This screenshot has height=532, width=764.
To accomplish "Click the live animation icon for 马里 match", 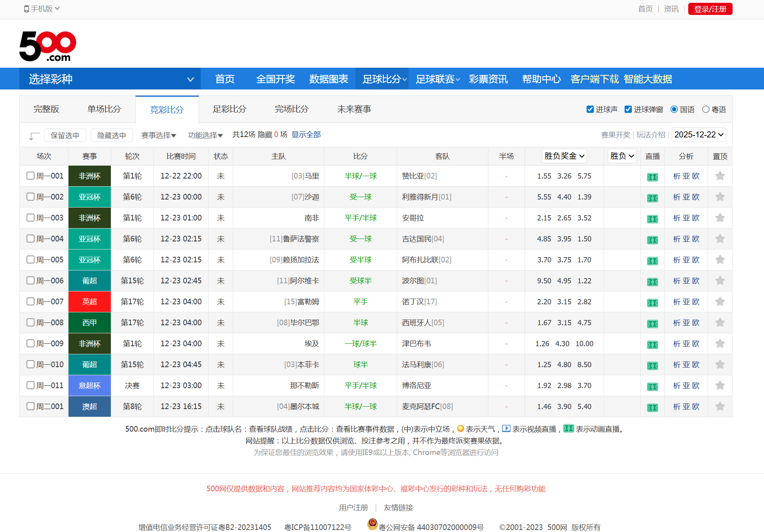I will click(x=653, y=176).
